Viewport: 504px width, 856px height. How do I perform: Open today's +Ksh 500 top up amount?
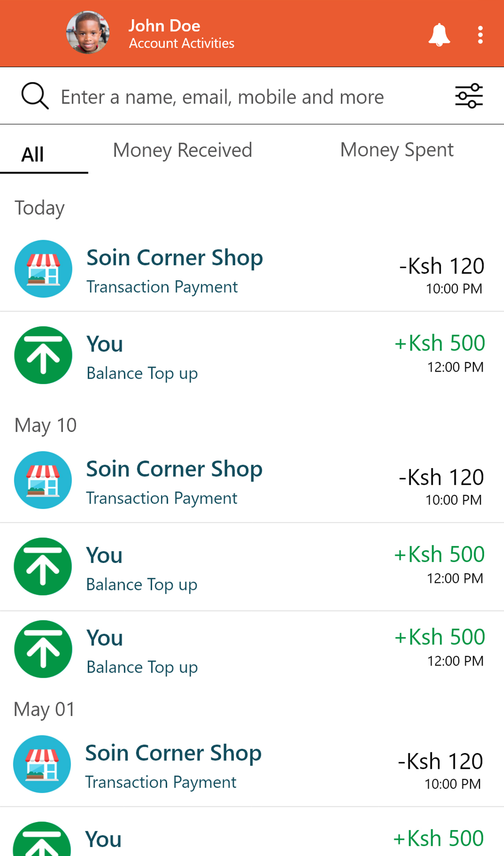[x=440, y=343]
